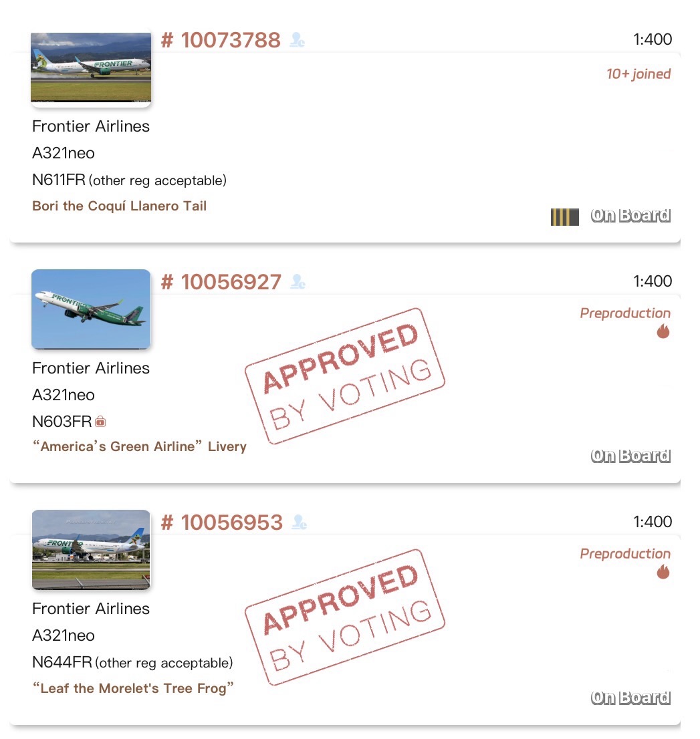The height and width of the screenshot is (739, 700).
Task: Click the On Board badge for N603FR
Action: pyautogui.click(x=630, y=456)
